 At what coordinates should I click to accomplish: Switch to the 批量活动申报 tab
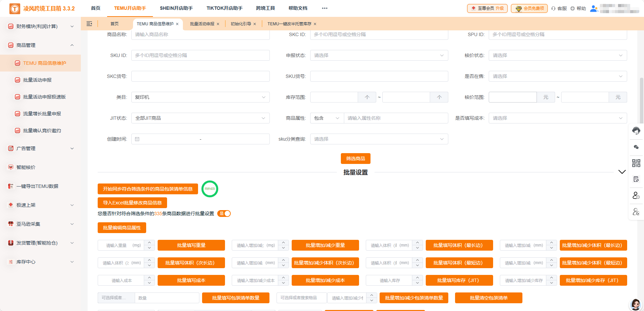coord(202,24)
